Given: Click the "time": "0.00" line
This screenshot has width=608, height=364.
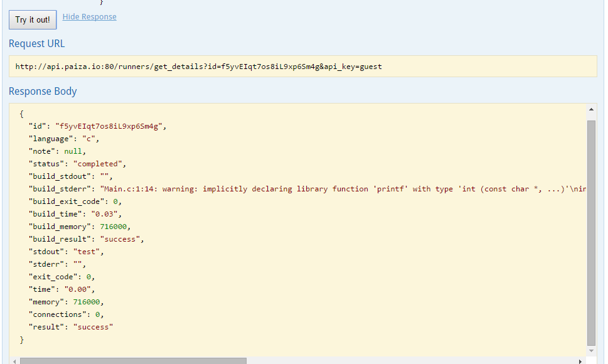Looking at the screenshot, I should click(61, 289).
